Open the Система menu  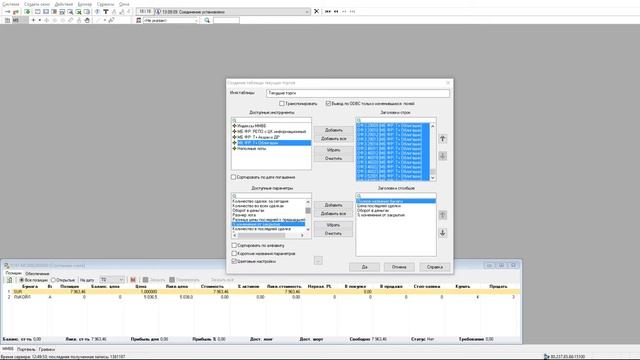pos(11,4)
